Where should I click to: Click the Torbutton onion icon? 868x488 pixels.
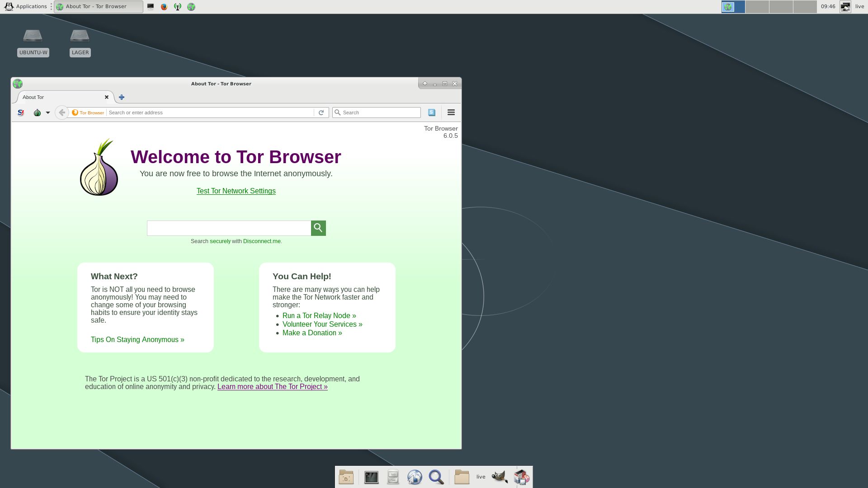pos(37,113)
